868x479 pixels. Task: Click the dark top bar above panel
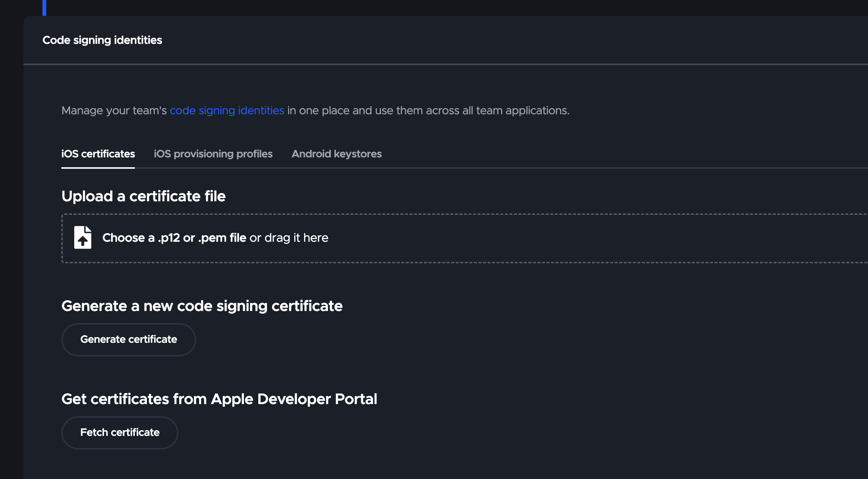pyautogui.click(x=454, y=8)
